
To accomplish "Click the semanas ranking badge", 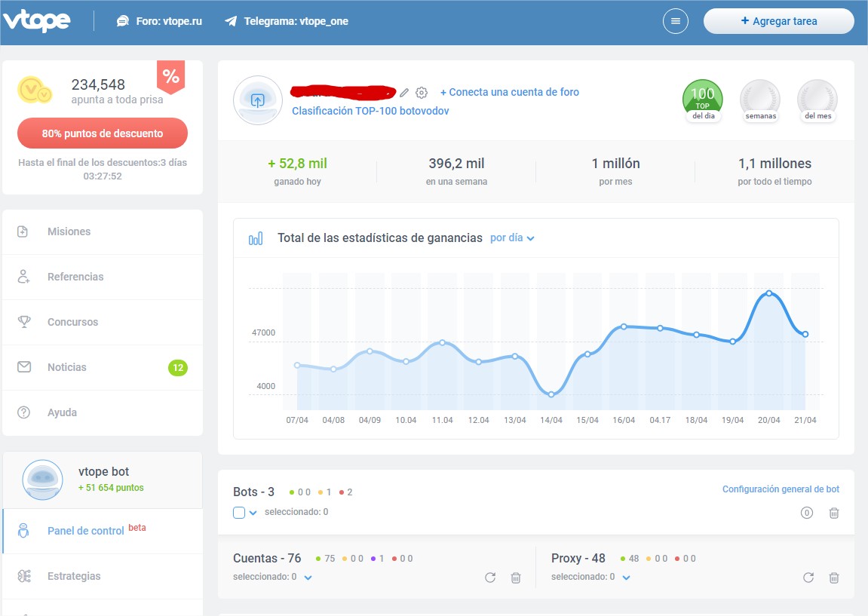I will point(761,100).
